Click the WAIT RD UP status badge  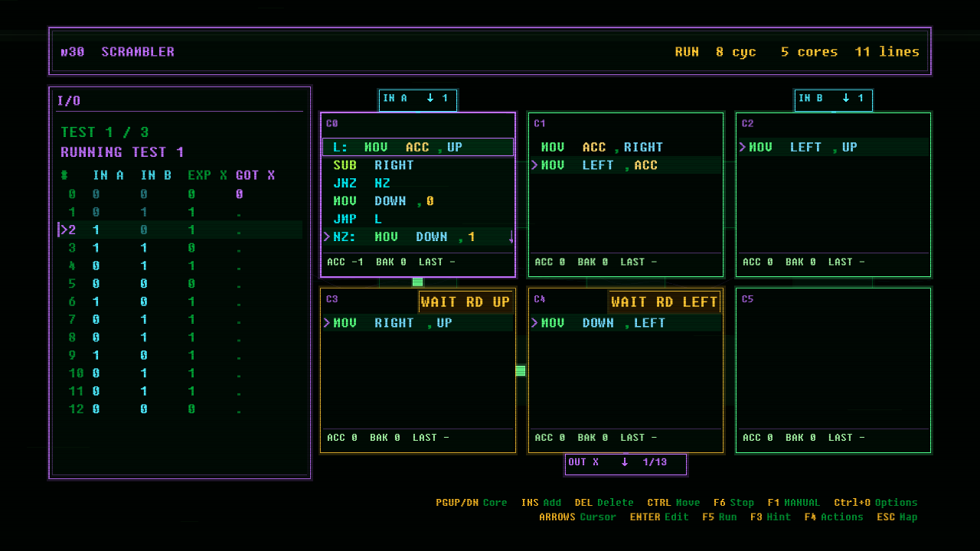(465, 302)
